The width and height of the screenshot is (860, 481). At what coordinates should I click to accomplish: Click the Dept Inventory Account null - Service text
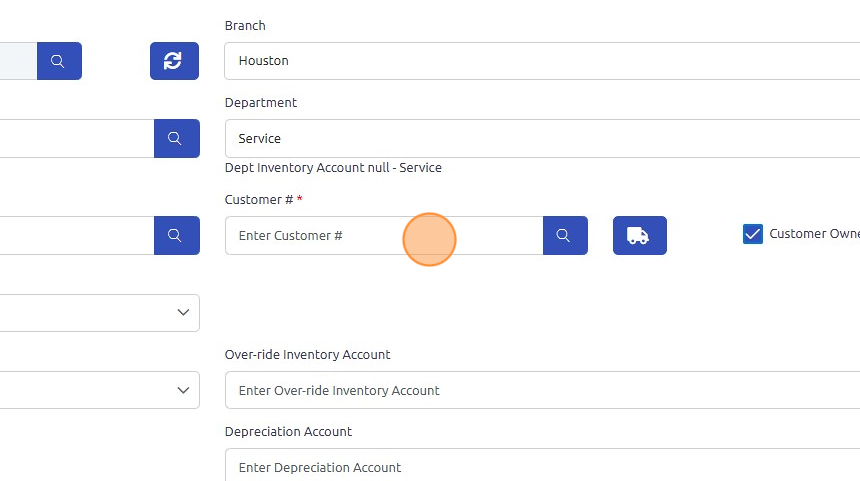(333, 168)
